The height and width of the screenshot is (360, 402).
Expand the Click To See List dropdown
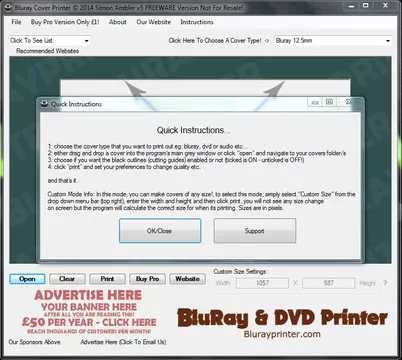50,41
